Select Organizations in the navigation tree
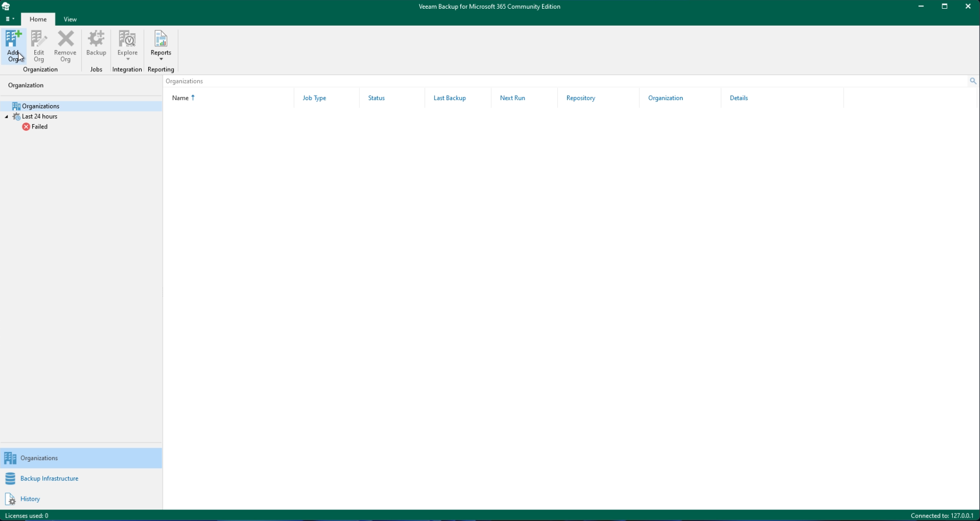This screenshot has height=521, width=980. (x=40, y=106)
